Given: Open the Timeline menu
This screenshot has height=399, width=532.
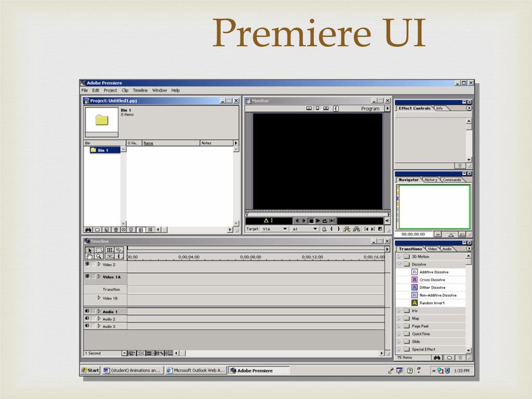Looking at the screenshot, I should tap(140, 90).
